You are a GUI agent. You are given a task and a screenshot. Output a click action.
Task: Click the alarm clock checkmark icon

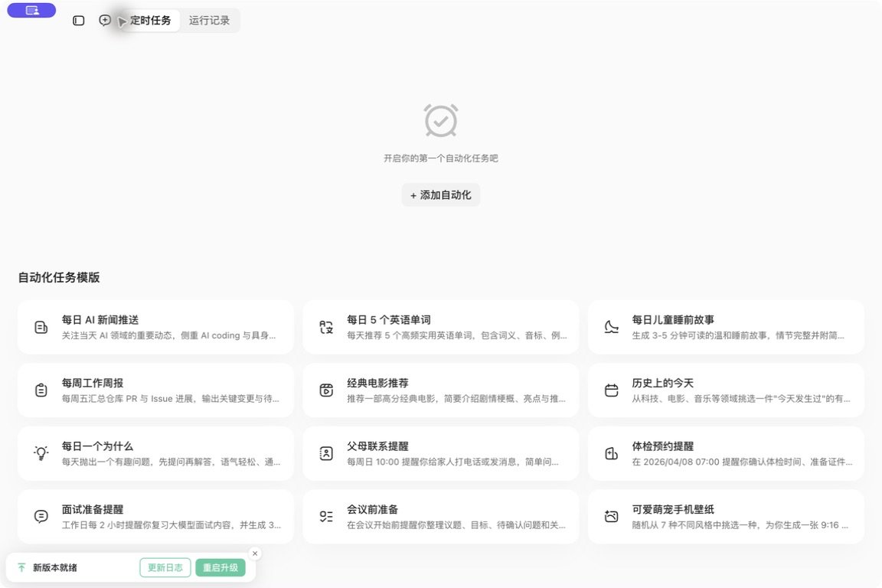441,120
